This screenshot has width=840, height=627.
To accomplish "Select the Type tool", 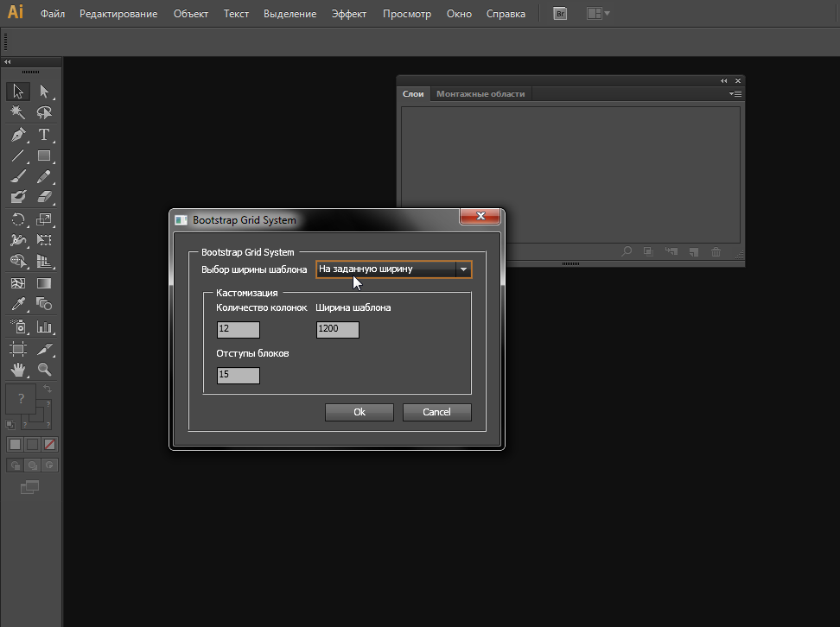I will [x=43, y=136].
